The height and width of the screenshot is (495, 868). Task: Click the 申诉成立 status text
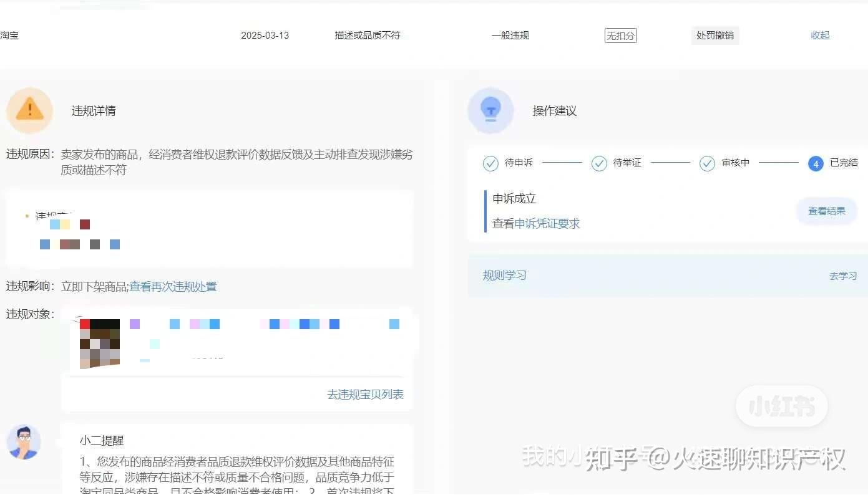[514, 199]
